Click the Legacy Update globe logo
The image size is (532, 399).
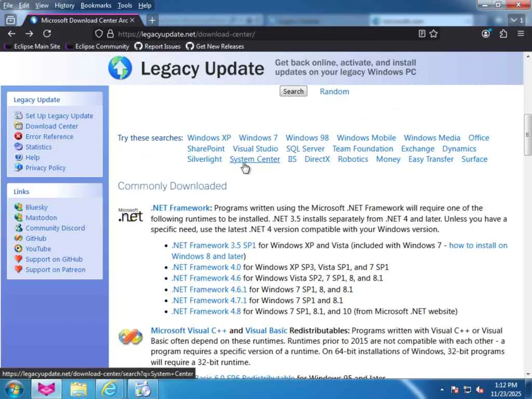[x=120, y=68]
